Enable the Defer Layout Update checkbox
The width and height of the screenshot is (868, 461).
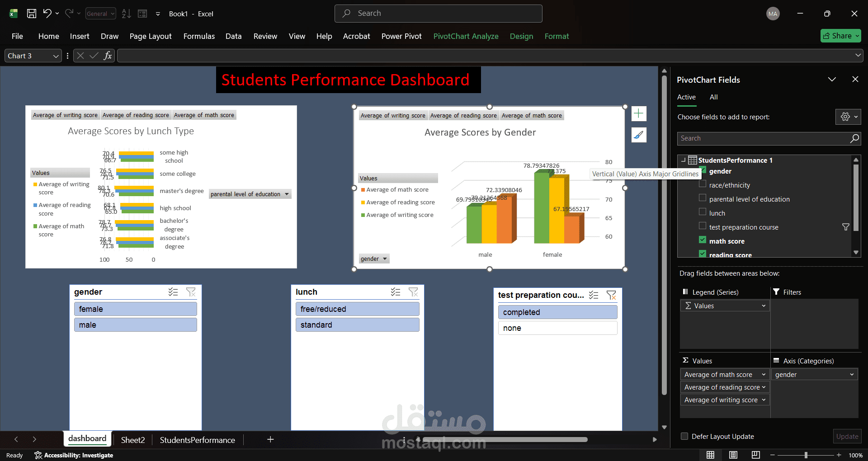(x=685, y=437)
